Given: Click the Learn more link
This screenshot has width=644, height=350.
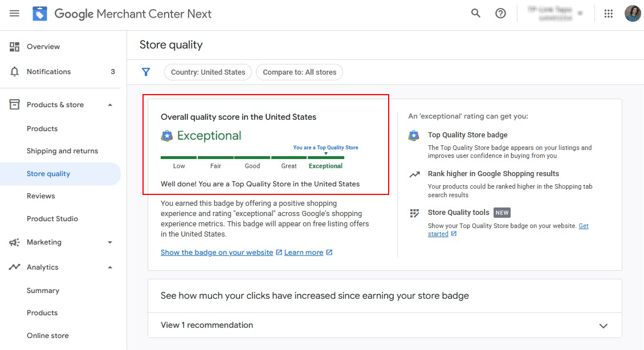Looking at the screenshot, I should (304, 253).
